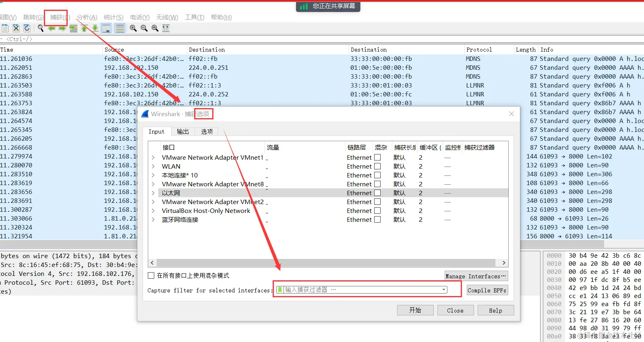The width and height of the screenshot is (644, 342).
Task: Expand the 蓝牙网络连接 interface row
Action: (x=153, y=220)
